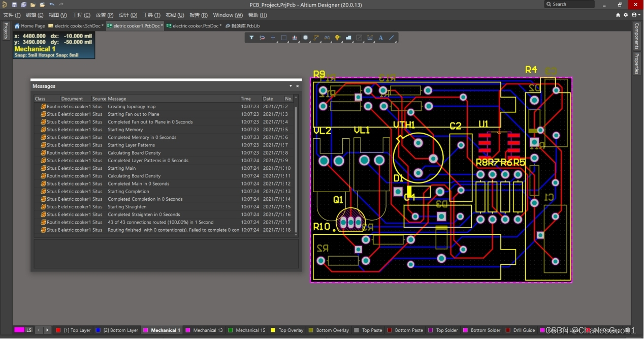Pick the place via tool
Screen dimensions: 644x339
(x=338, y=38)
